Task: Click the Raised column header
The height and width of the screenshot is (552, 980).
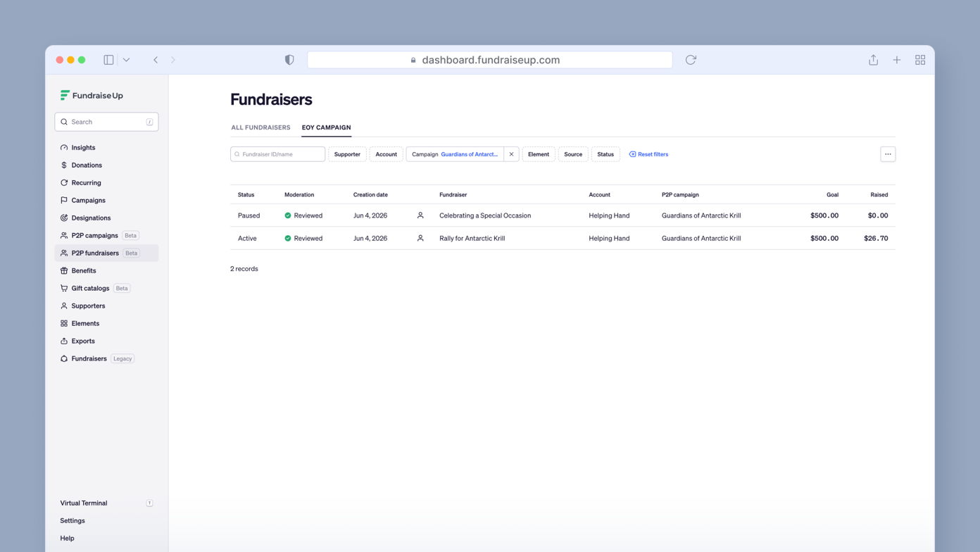Action: point(879,195)
